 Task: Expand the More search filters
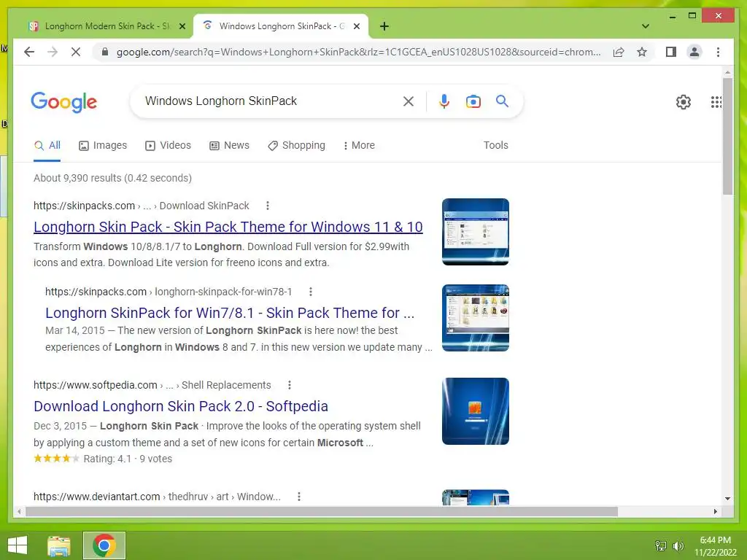[x=359, y=145]
